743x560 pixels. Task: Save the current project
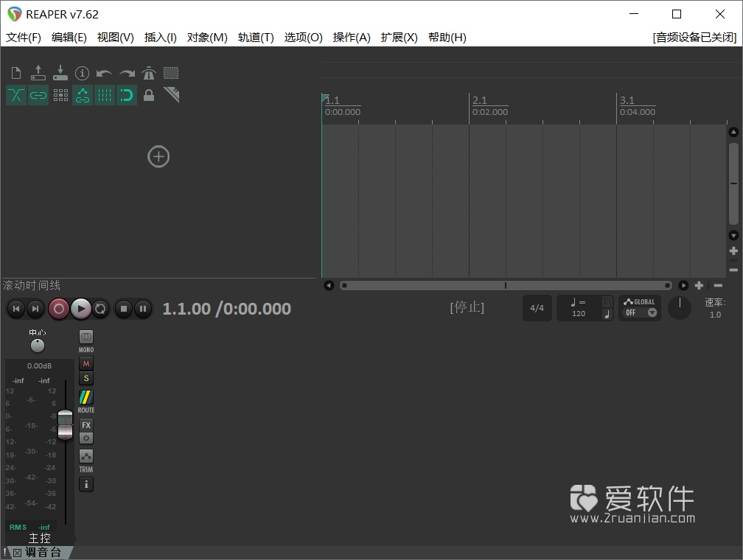click(60, 73)
